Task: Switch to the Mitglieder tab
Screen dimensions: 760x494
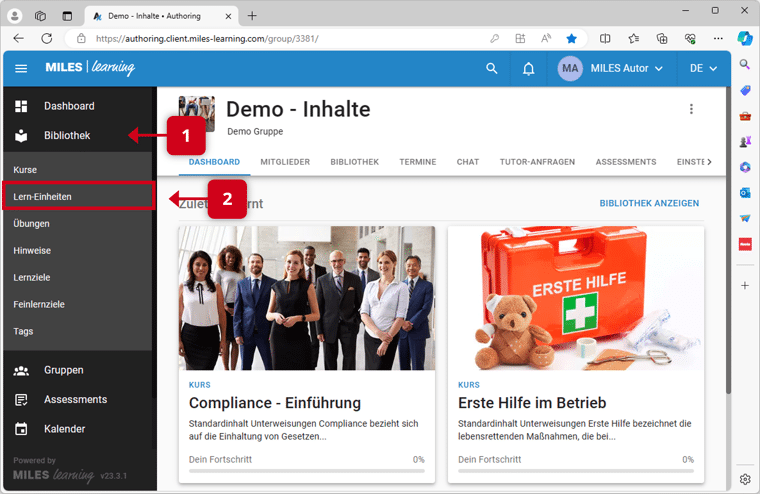Action: (284, 162)
